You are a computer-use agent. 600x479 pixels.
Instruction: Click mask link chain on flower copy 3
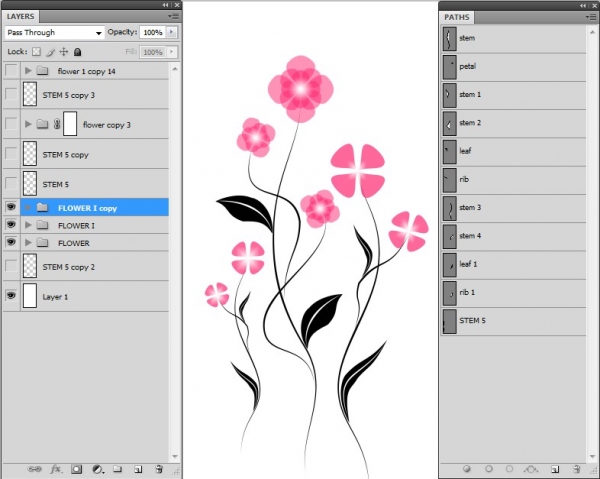click(57, 124)
